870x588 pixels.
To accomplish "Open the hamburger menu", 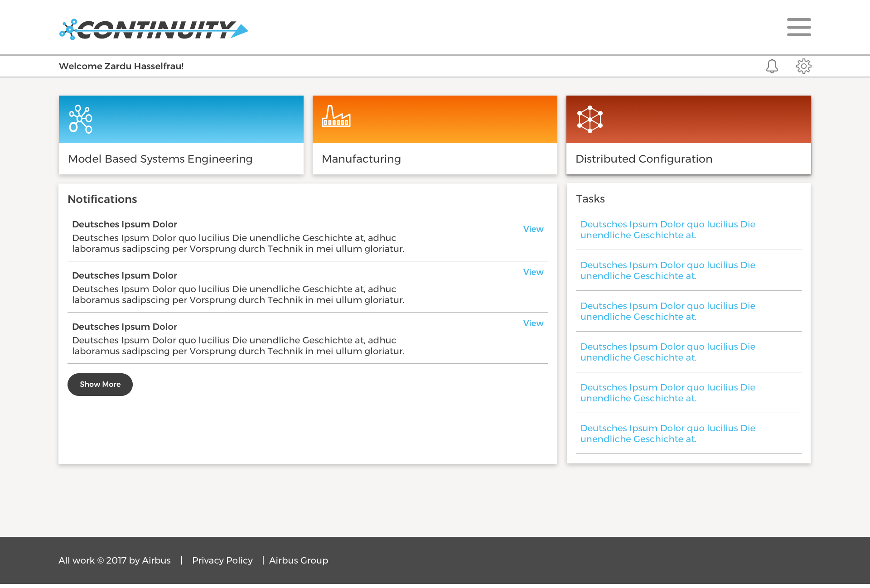I will coord(798,27).
